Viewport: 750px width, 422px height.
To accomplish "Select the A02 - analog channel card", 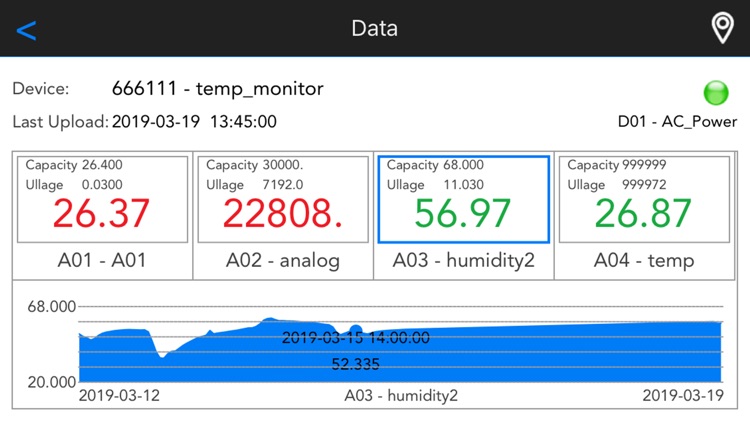I will click(283, 216).
